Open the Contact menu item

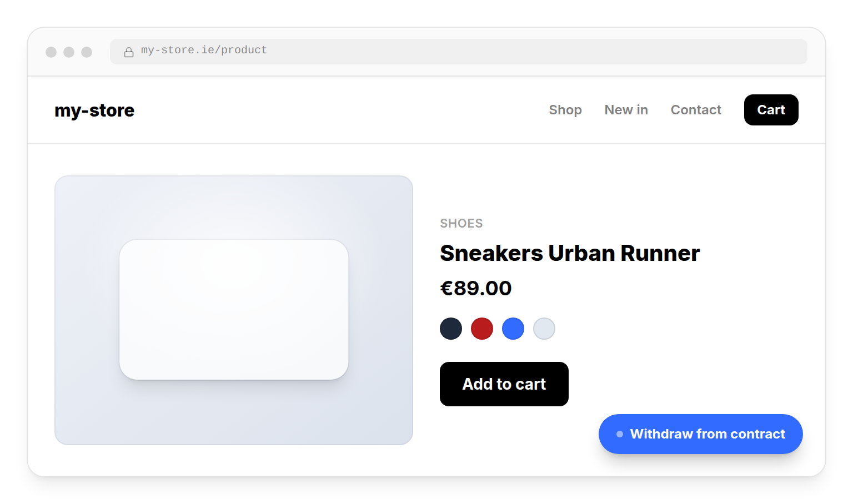click(696, 110)
